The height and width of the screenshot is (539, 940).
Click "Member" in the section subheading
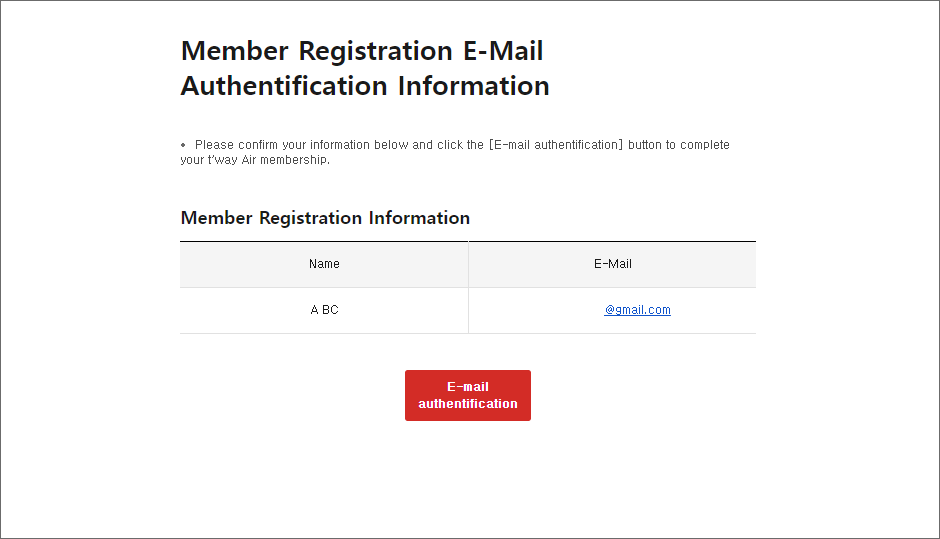tap(216, 218)
